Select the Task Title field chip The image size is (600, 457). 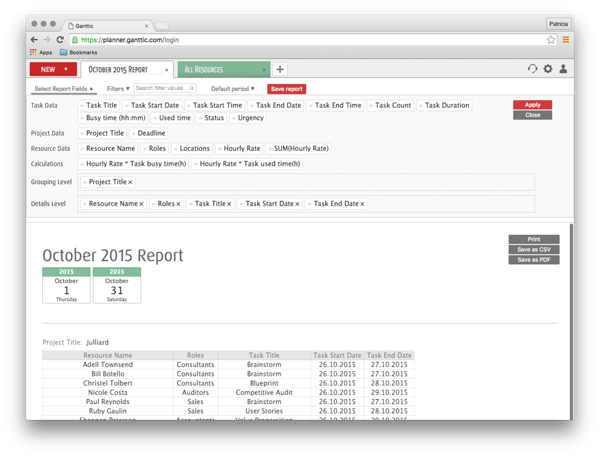coord(99,105)
